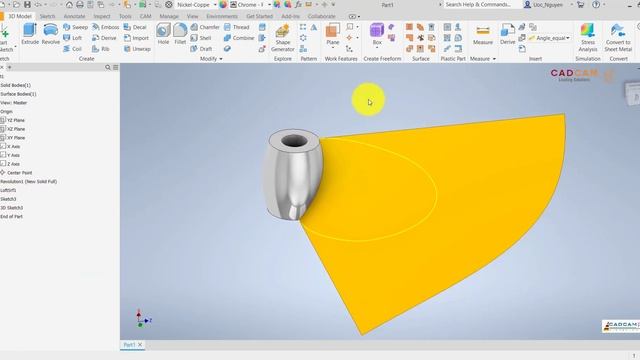
Task: Select the Rib tool
Action: point(101,49)
